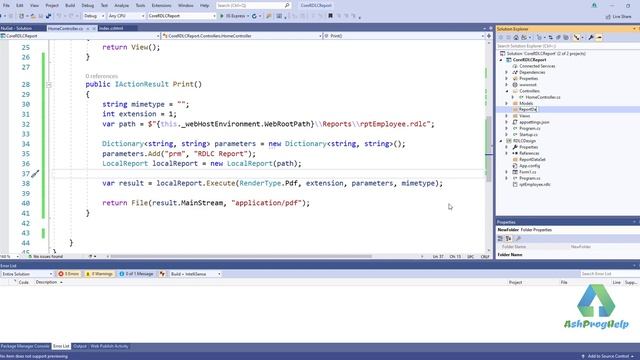Viewport: 640px width, 360px height.
Task: Open the Any CPU platform dropdown
Action: pyautogui.click(x=126, y=16)
